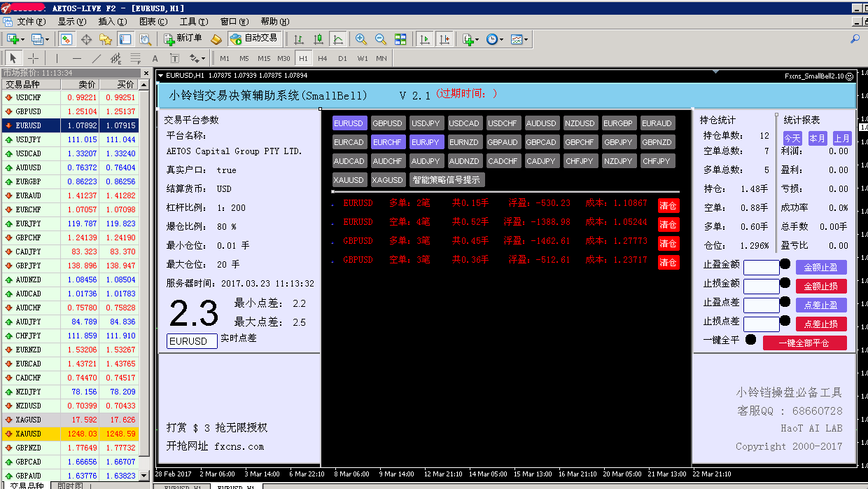Toggle chart shift icon
This screenshot has width=868, height=489.
pyautogui.click(x=444, y=39)
